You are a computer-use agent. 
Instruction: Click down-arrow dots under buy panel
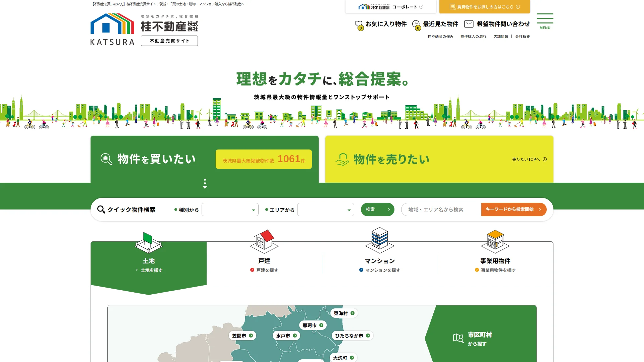(205, 183)
